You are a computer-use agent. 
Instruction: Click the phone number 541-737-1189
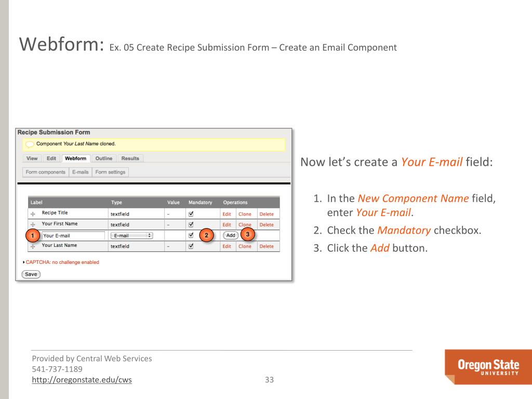(x=57, y=369)
